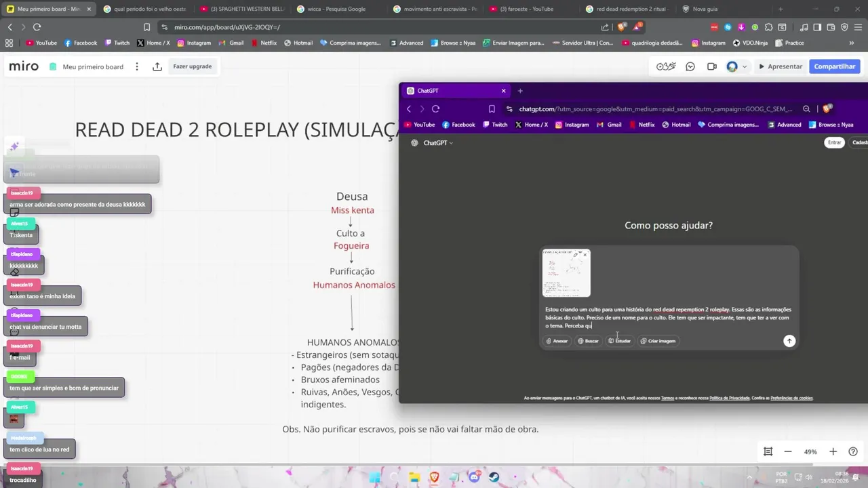The width and height of the screenshot is (868, 488).
Task: Zoom out with Miro minus button
Action: 788,451
